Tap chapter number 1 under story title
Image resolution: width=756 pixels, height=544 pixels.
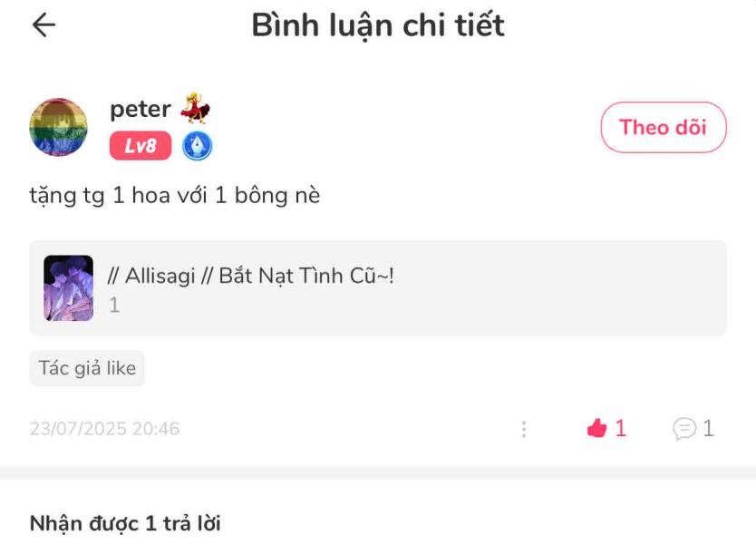[x=114, y=306]
